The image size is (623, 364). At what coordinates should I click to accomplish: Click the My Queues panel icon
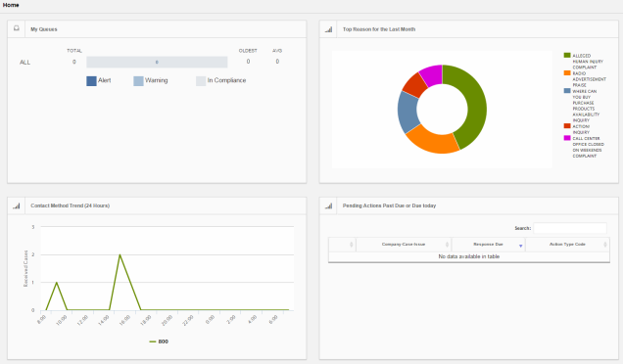pyautogui.click(x=17, y=28)
